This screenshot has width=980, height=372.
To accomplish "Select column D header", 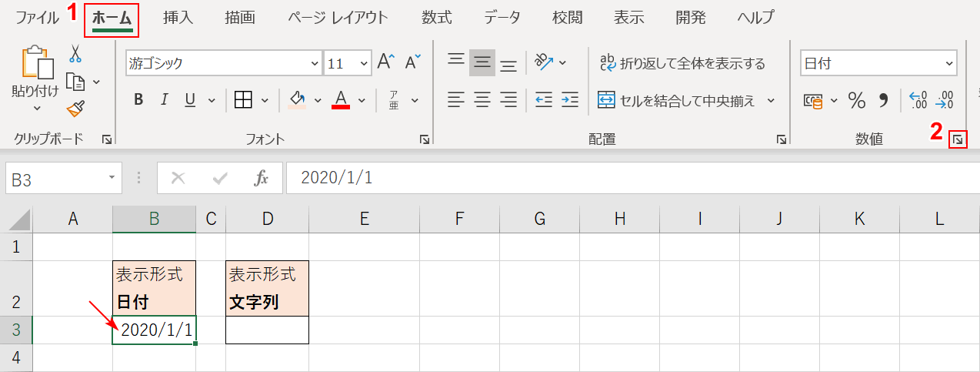I will [x=268, y=220].
